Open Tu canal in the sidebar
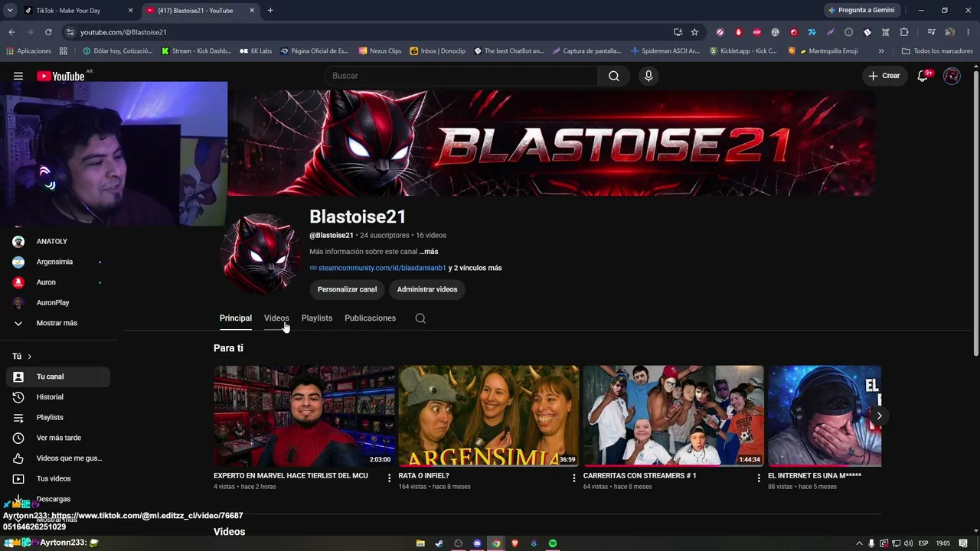The width and height of the screenshot is (980, 551). tap(58, 377)
